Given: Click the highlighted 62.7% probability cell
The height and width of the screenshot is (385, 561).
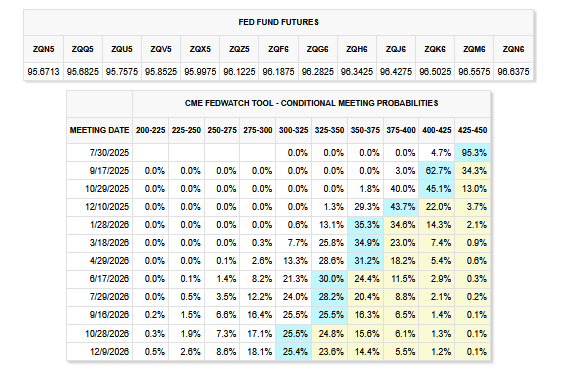Looking at the screenshot, I should (x=437, y=171).
